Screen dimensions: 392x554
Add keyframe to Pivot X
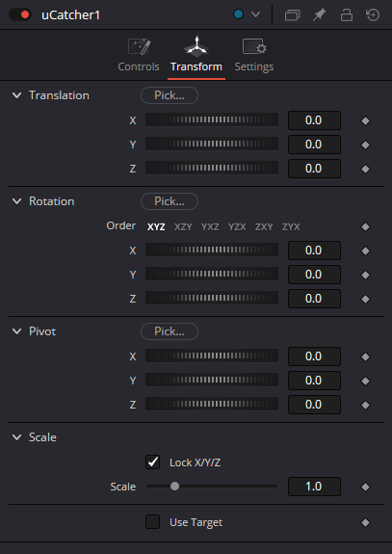pyautogui.click(x=366, y=356)
